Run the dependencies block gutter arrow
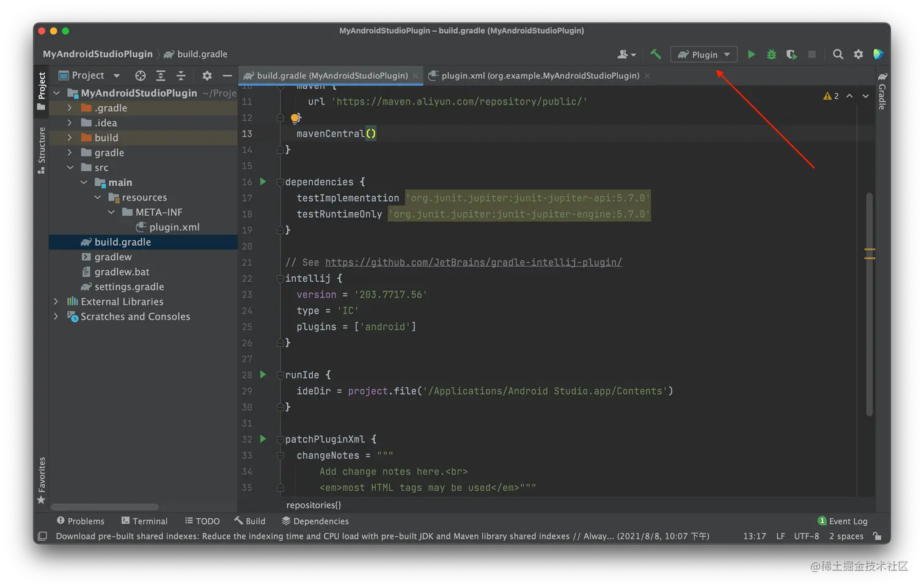The height and width of the screenshot is (588, 924). point(263,182)
